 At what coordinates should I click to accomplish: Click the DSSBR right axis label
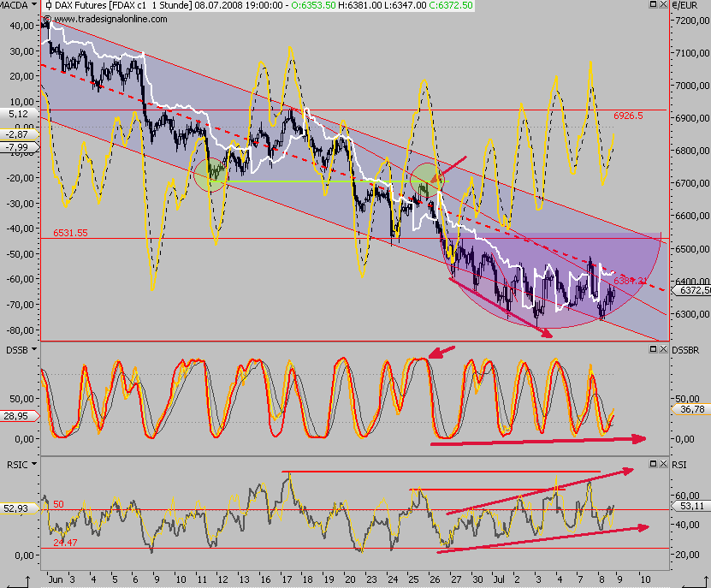point(685,350)
